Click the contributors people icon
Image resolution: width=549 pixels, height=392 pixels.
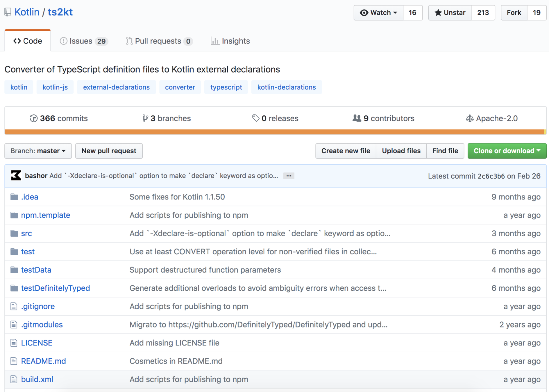(x=357, y=118)
